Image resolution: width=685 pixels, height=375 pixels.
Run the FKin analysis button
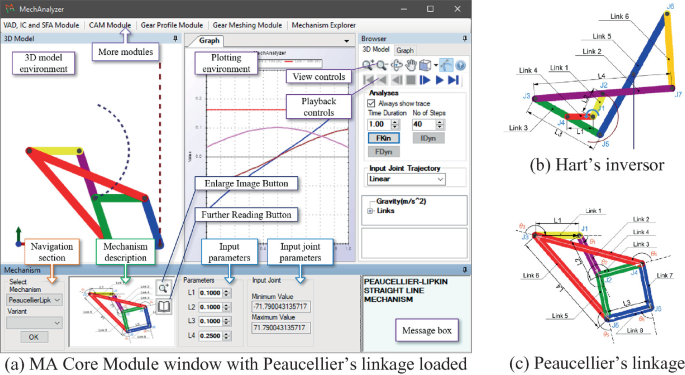click(x=384, y=138)
